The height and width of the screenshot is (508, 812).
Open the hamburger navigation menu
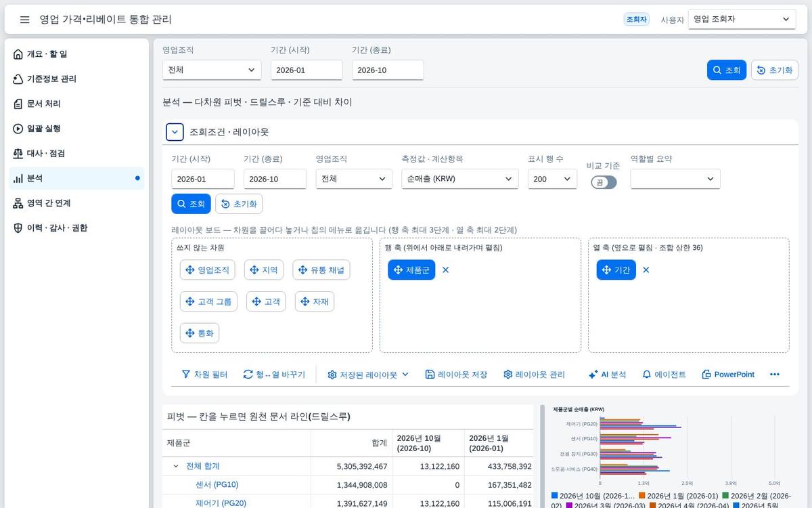pos(25,20)
